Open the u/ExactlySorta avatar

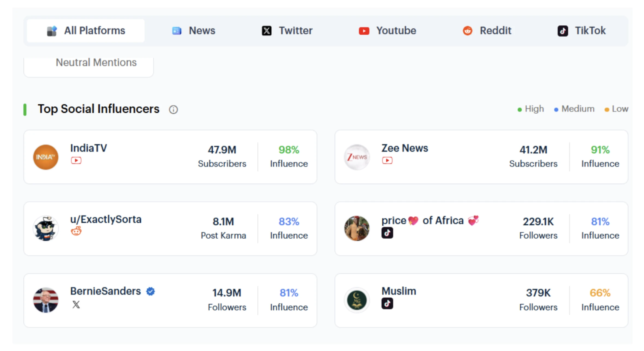click(x=46, y=228)
